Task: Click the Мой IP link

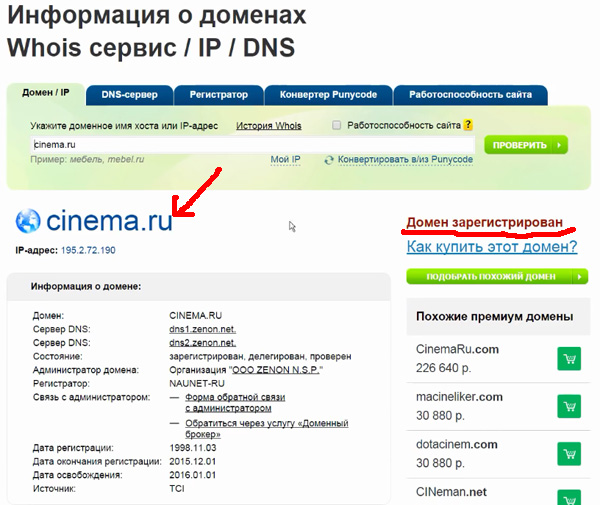Action: point(285,160)
